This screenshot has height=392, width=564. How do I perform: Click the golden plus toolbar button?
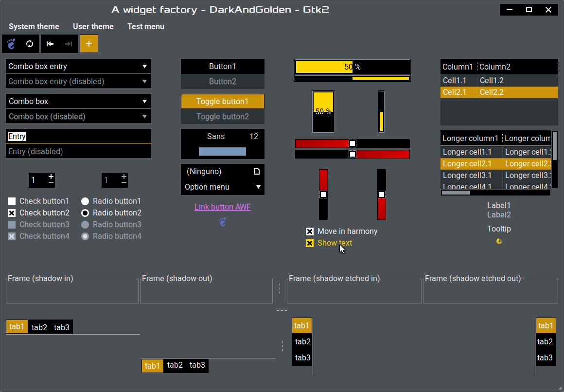click(89, 44)
